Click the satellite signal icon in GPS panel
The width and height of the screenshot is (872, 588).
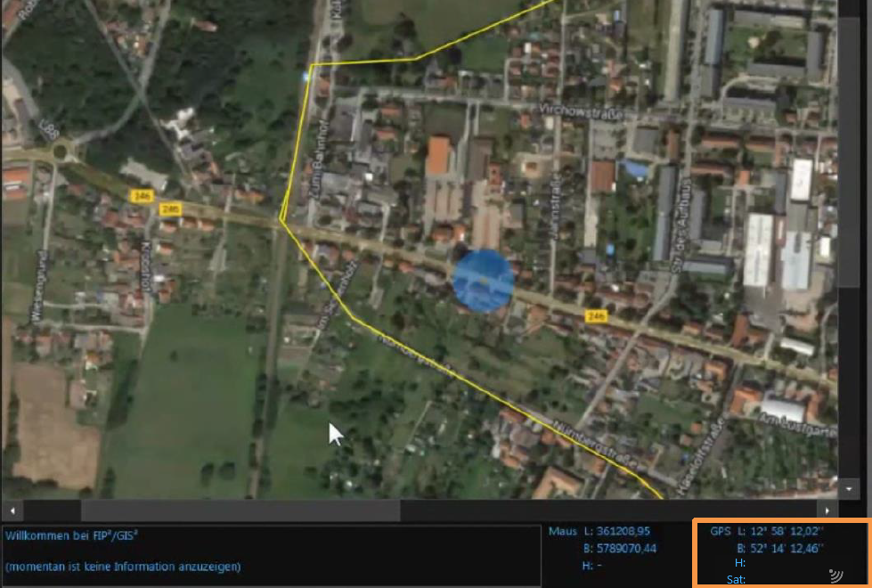[x=835, y=575]
